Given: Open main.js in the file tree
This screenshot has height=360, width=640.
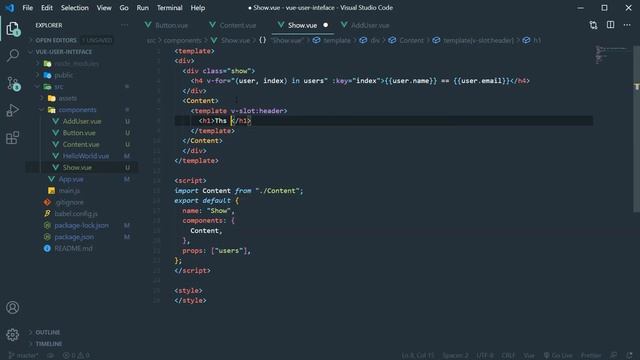Looking at the screenshot, I should tap(69, 191).
